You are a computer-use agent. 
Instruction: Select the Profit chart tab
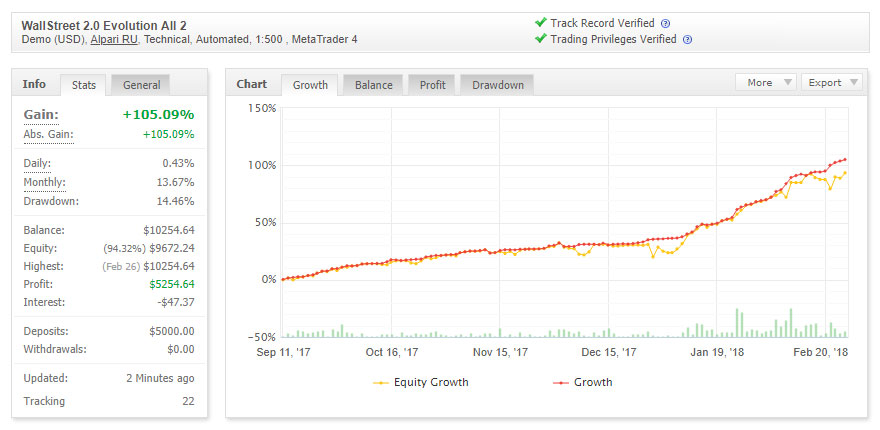point(432,85)
